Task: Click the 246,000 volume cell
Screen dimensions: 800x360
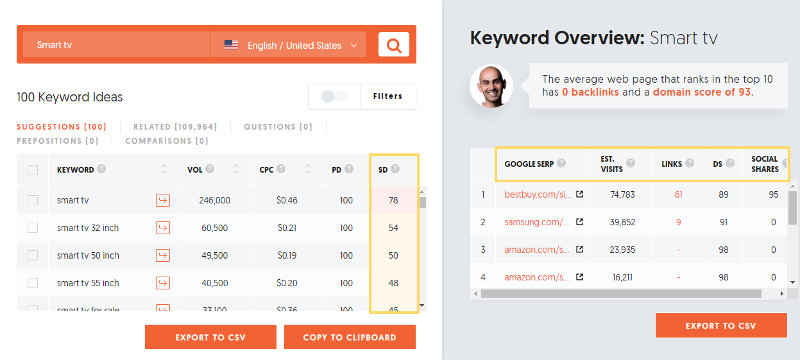Action: (214, 200)
